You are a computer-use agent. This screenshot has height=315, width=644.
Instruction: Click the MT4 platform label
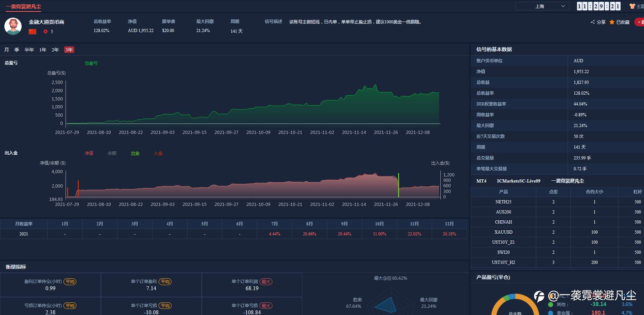(x=481, y=181)
